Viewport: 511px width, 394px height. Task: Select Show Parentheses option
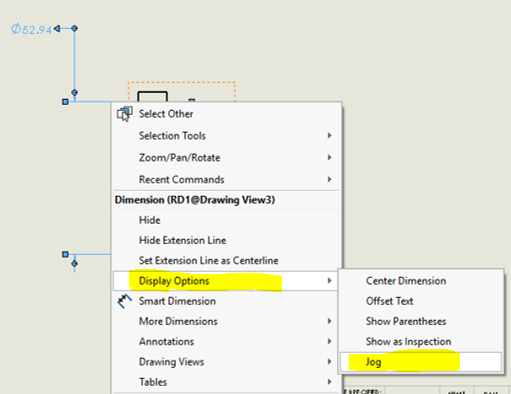coord(421,321)
